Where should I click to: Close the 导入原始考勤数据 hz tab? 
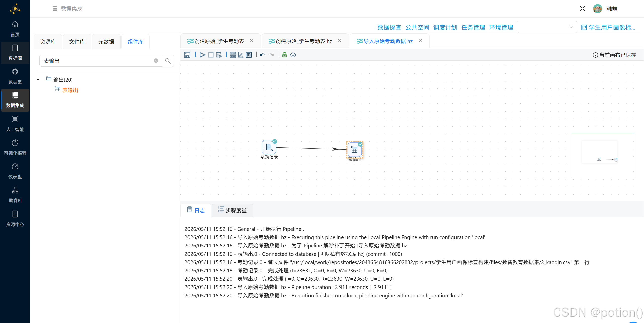pos(420,41)
